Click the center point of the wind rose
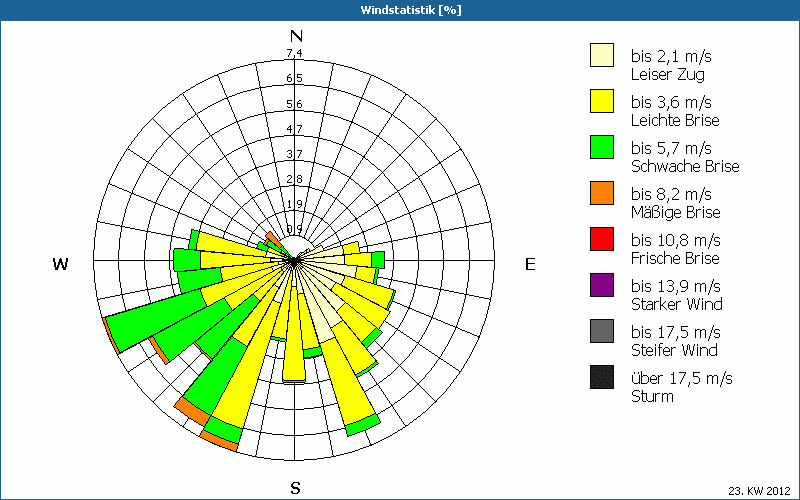 pyautogui.click(x=294, y=261)
